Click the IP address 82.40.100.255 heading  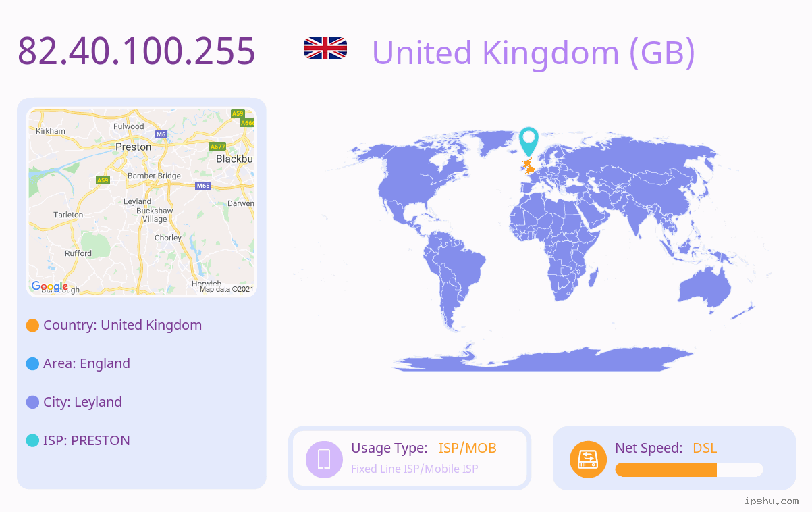(x=136, y=51)
